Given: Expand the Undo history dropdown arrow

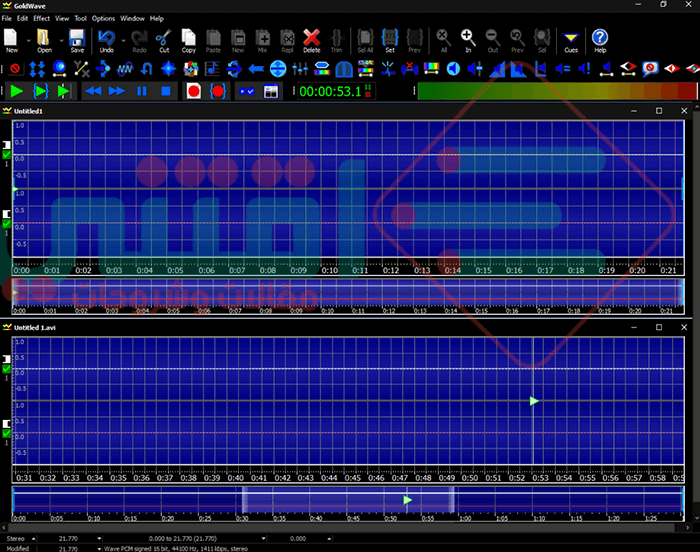Looking at the screenshot, I should pos(123,41).
